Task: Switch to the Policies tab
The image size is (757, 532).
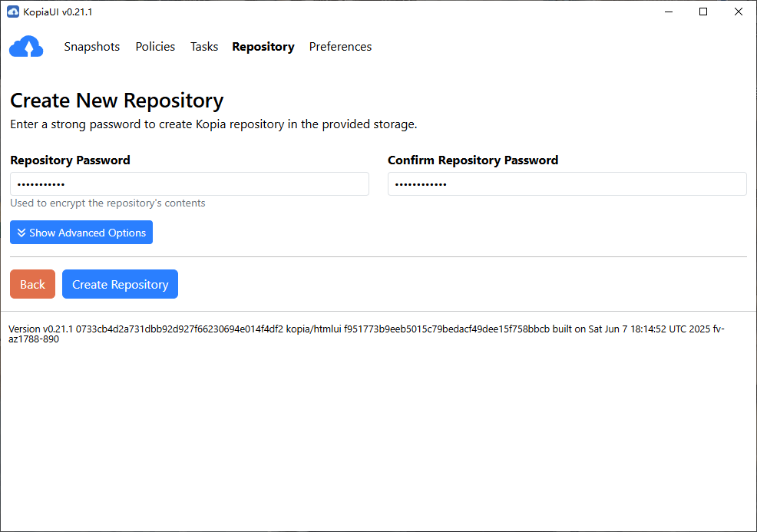Action: [x=155, y=47]
